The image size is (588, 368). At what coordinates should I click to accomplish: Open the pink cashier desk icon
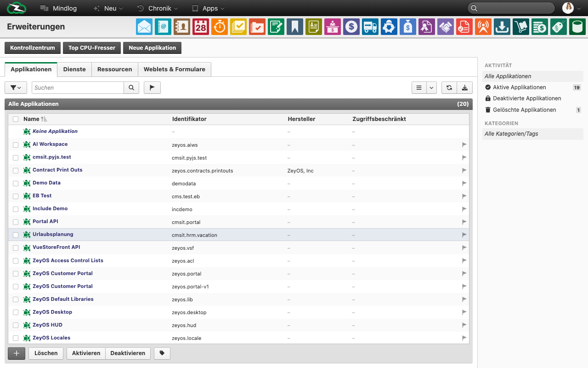tap(333, 27)
